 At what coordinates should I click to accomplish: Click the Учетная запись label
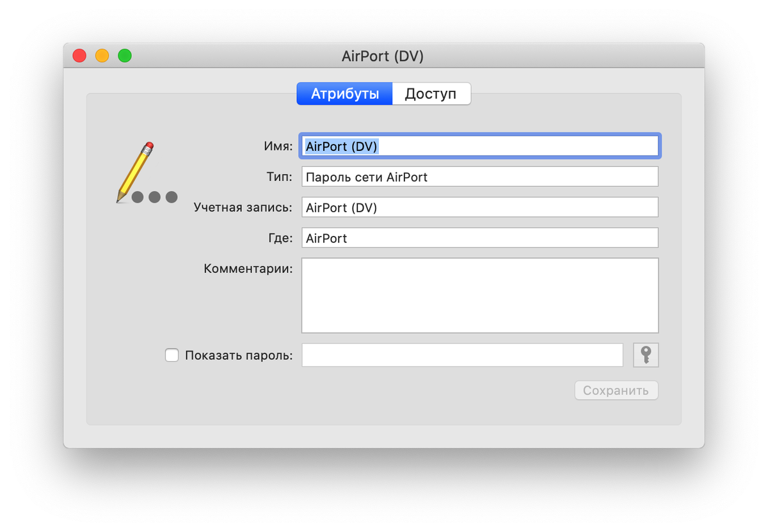coord(243,207)
